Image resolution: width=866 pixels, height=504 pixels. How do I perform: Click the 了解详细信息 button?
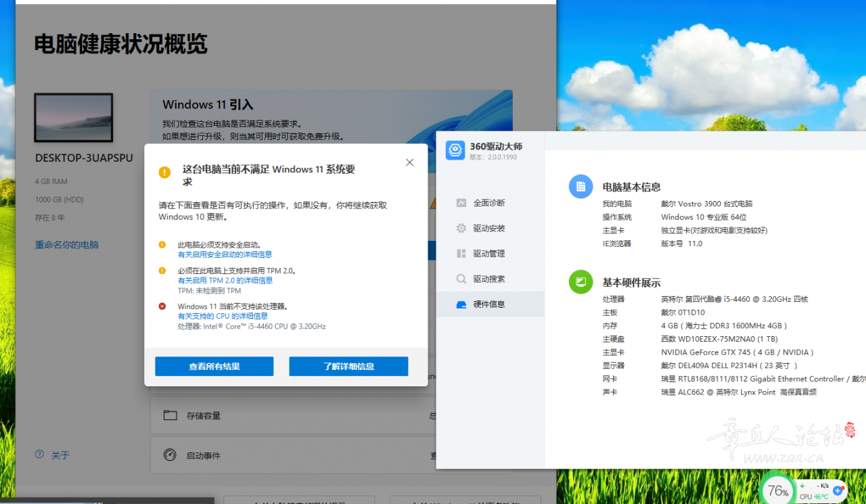[348, 366]
